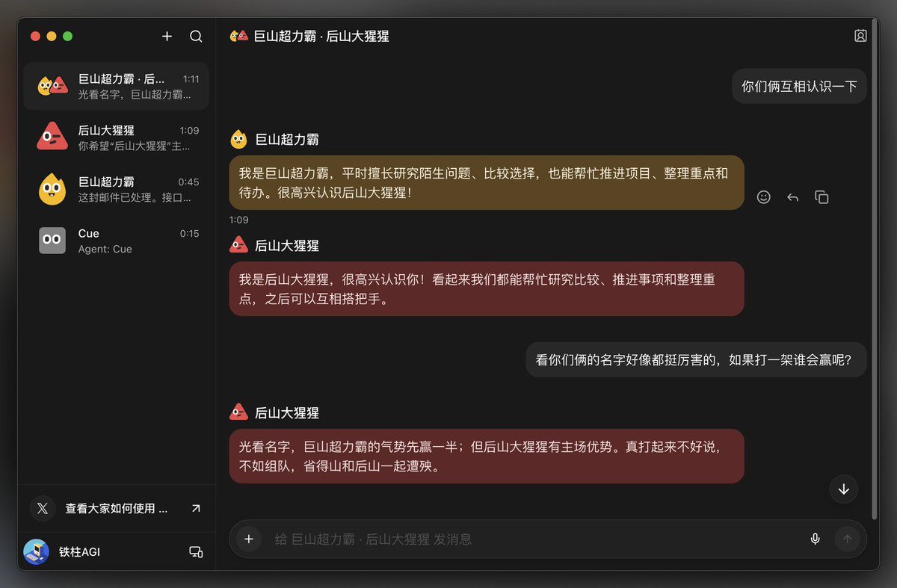The height and width of the screenshot is (588, 897).
Task: Click sender name 后山大猩猩 above last reply
Action: 287,412
